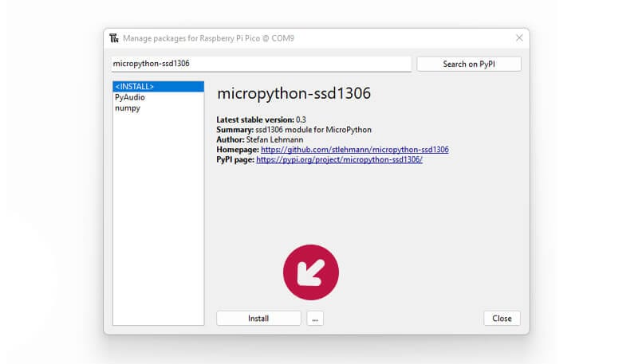Click the 'Manage packages for Raspberry Pi Pico' title

pyautogui.click(x=208, y=38)
